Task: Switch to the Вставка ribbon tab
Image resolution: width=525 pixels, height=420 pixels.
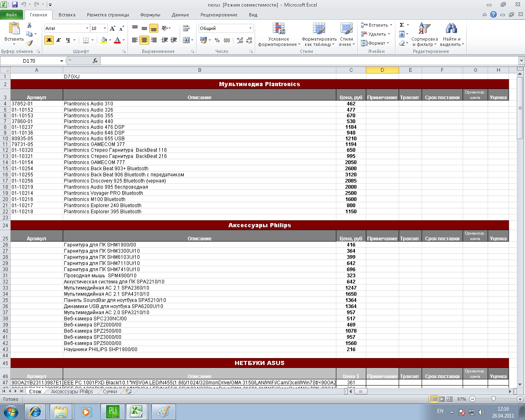Action: 67,15
